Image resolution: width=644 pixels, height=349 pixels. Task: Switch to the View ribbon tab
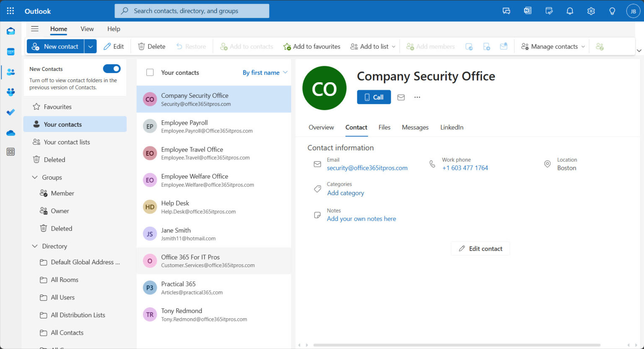87,29
